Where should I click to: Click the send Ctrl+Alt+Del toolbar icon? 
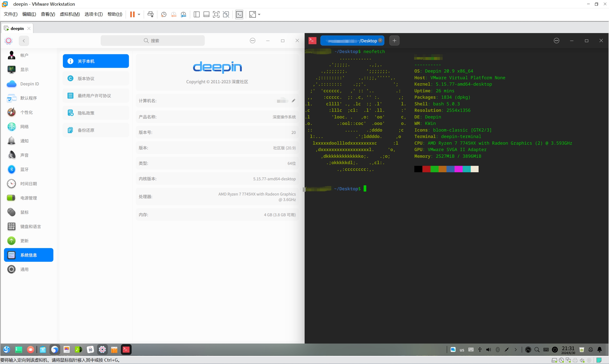[x=150, y=14]
